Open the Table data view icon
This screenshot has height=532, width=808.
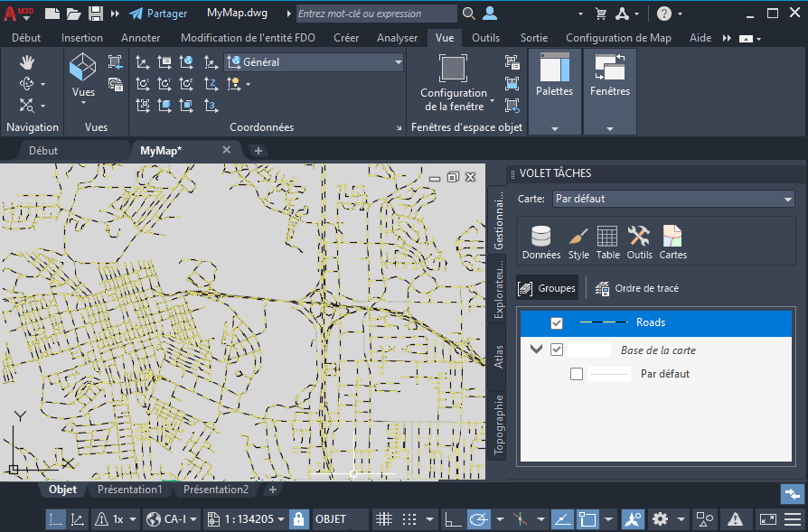[607, 242]
